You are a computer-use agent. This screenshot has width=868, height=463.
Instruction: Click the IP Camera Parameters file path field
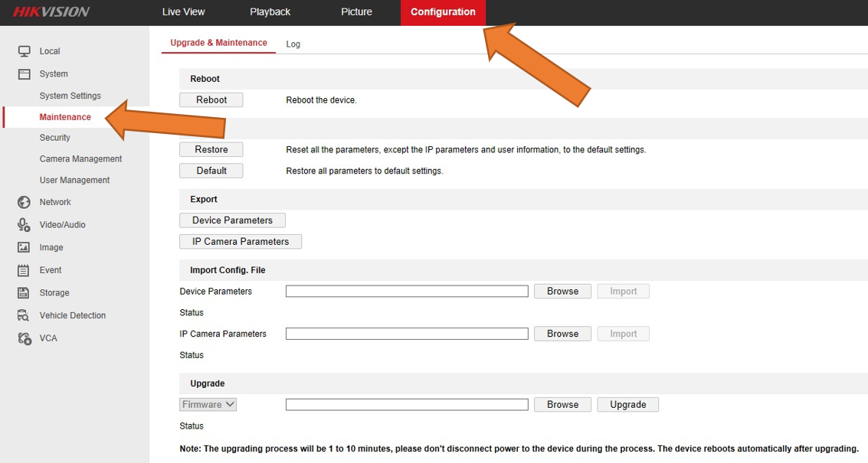coord(406,333)
